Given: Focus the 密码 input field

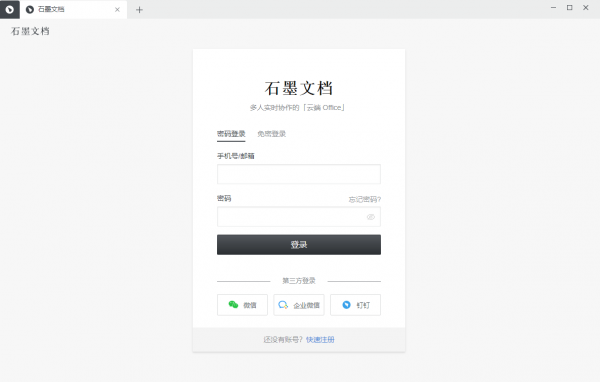Looking at the screenshot, I should [x=298, y=217].
